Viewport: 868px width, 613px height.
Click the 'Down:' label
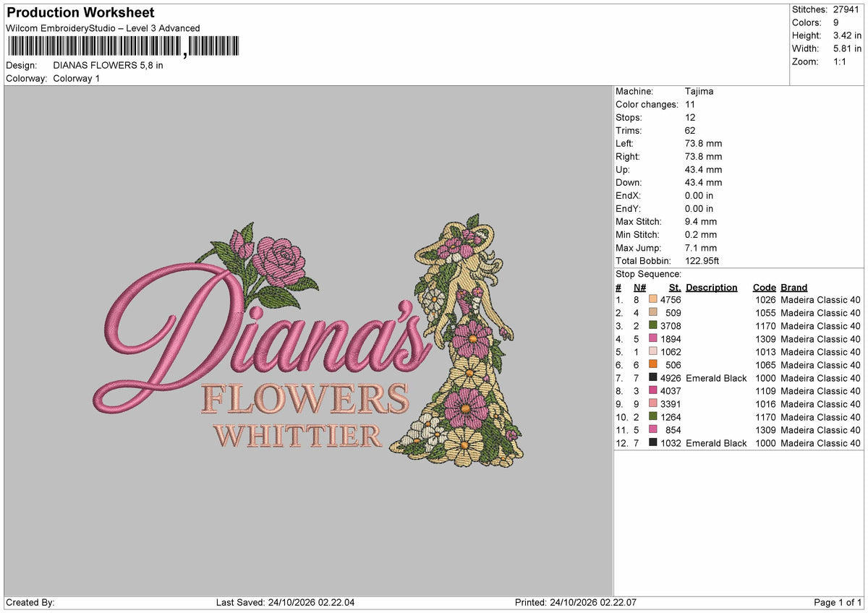tap(629, 183)
